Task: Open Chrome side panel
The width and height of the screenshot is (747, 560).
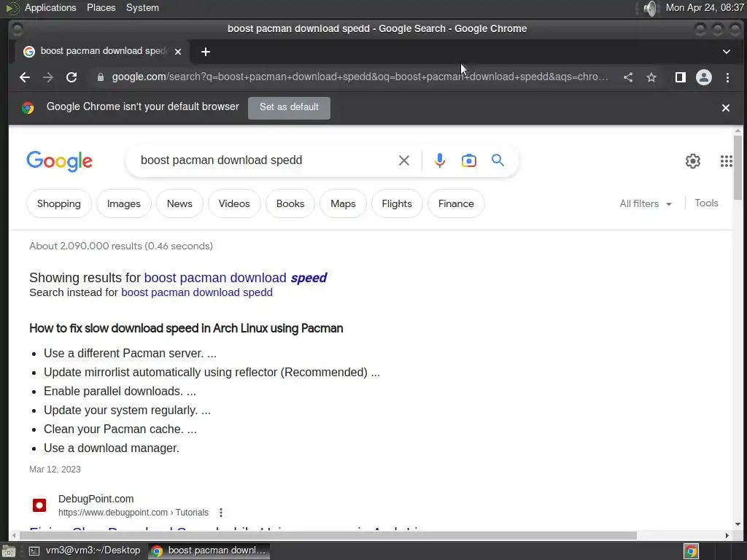Action: [681, 77]
